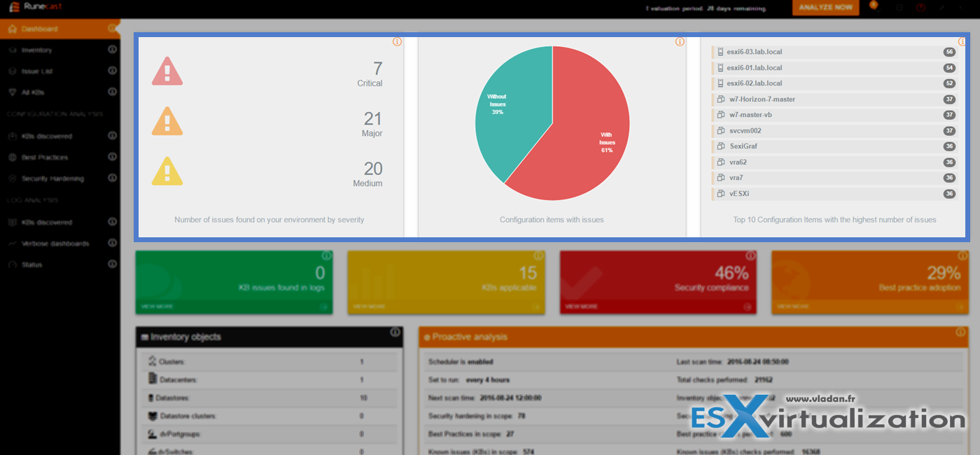Open the notifications icon with orange badge

point(874,6)
